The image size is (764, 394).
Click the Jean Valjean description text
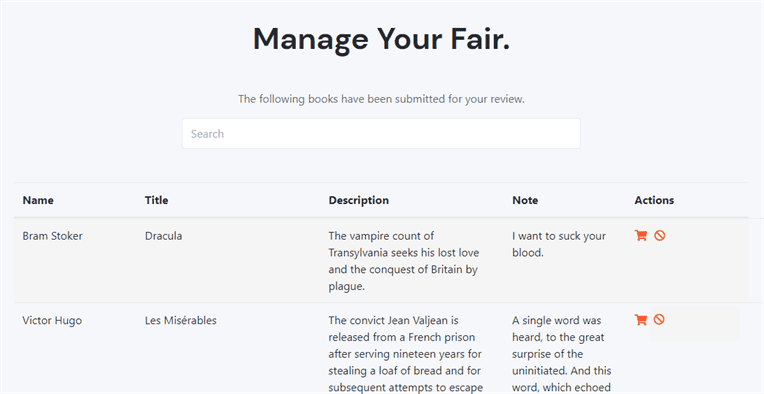[405, 354]
